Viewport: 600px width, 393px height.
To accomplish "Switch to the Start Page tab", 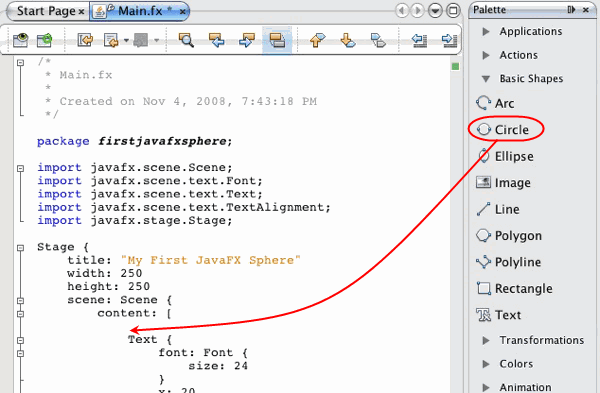I will tap(46, 11).
